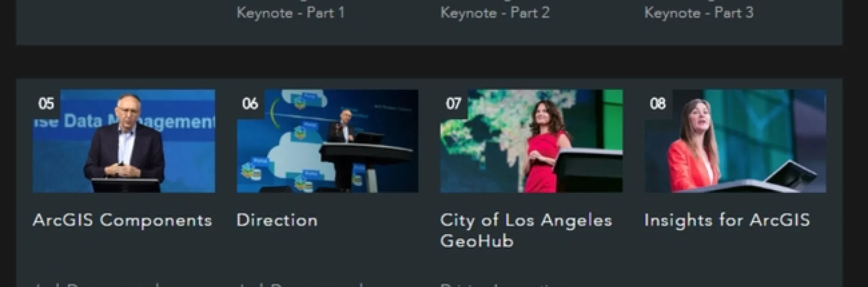This screenshot has height=287, width=868.
Task: Open the woman in red dress thumbnail
Action: [x=531, y=141]
